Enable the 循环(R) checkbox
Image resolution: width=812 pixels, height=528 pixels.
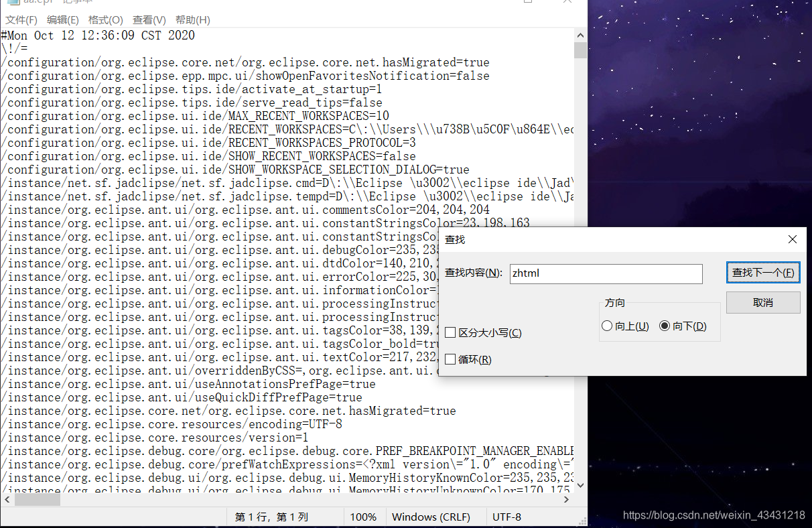(450, 358)
